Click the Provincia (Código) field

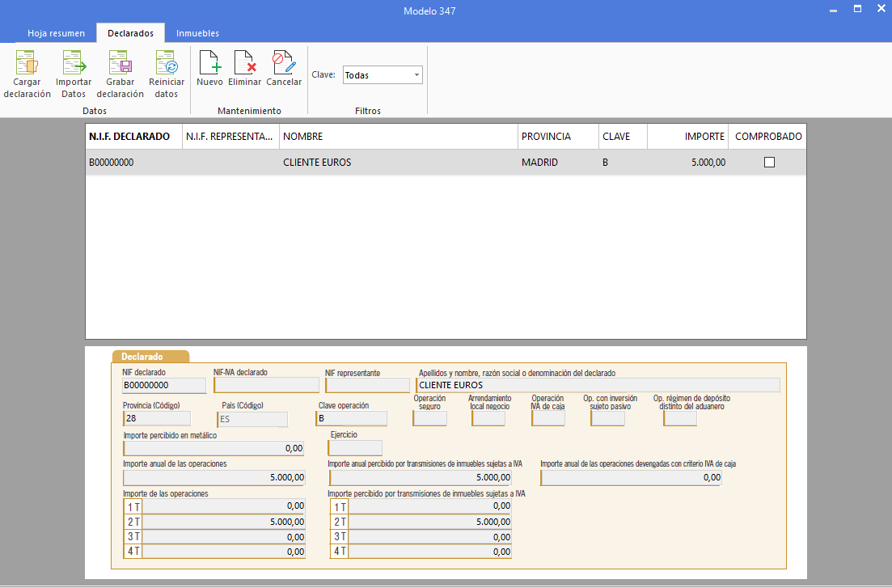pos(156,418)
